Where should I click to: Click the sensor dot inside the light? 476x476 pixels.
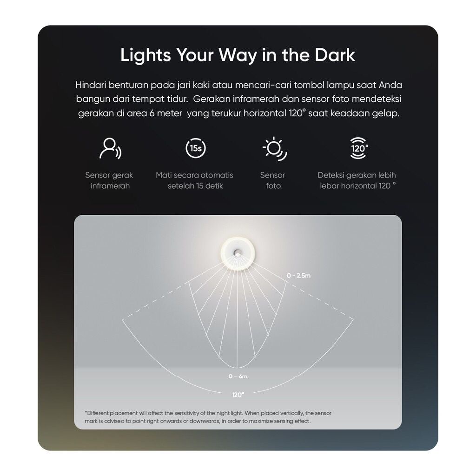point(237,251)
